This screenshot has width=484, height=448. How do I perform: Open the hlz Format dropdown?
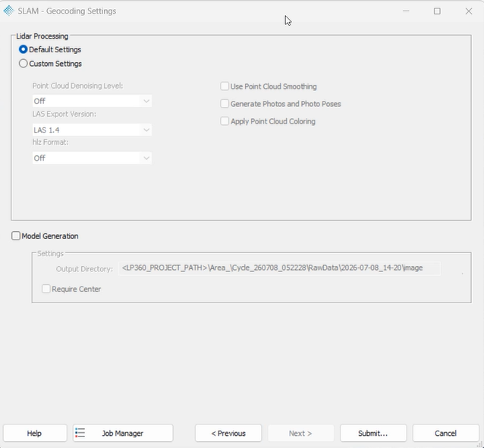coord(92,158)
